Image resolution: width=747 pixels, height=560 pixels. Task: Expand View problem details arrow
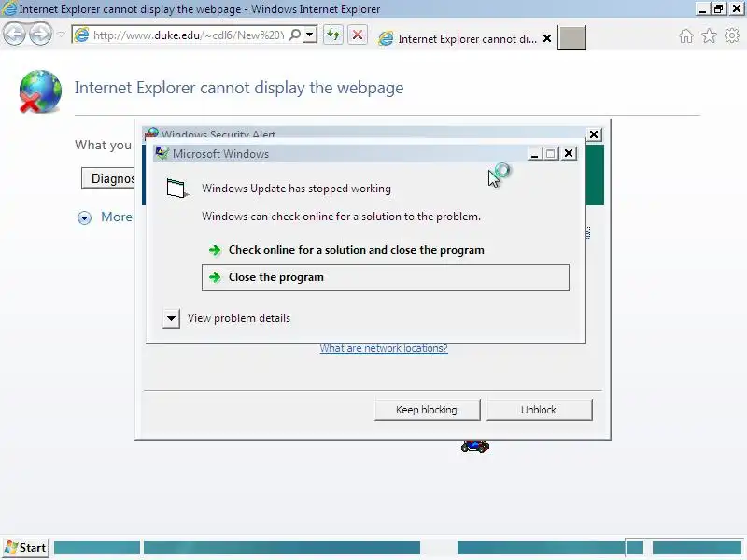(171, 318)
